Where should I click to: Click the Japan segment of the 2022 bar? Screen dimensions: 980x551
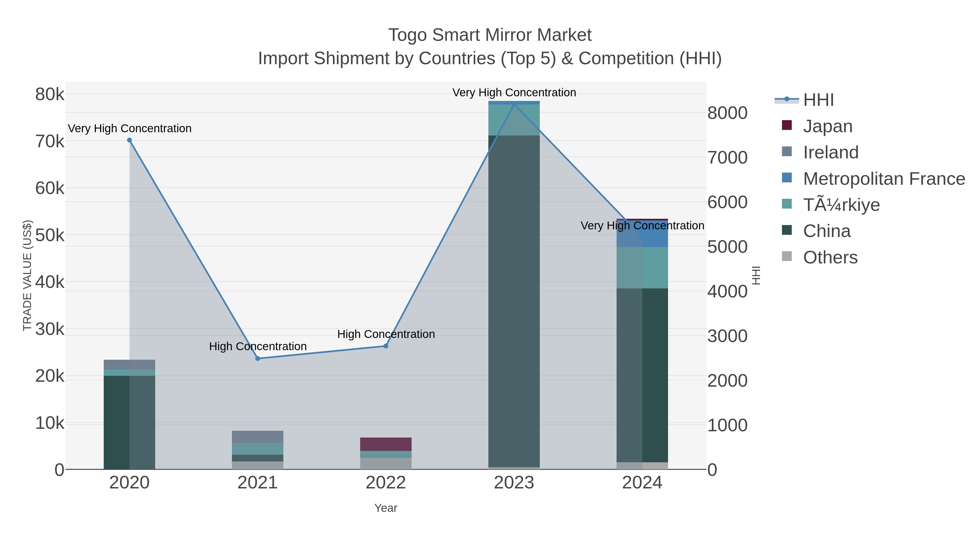[x=386, y=444]
